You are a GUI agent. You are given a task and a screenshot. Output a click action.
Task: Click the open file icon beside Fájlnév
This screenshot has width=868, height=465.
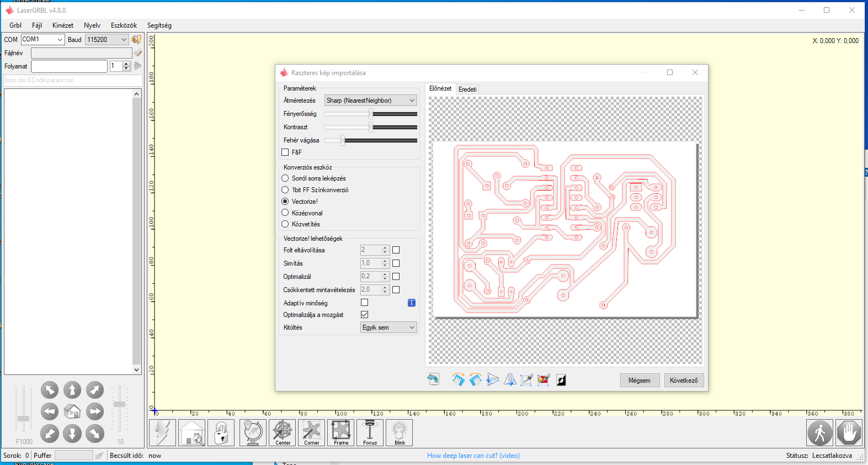137,52
